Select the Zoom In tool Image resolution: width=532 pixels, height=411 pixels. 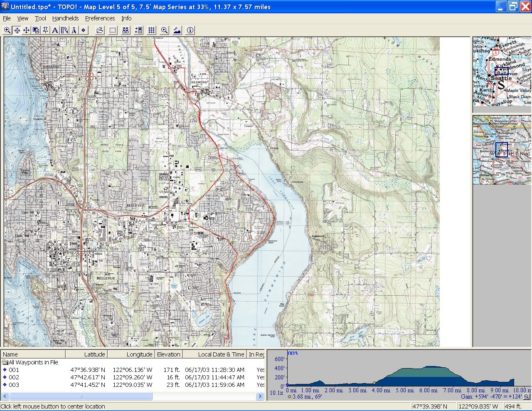tap(7, 30)
